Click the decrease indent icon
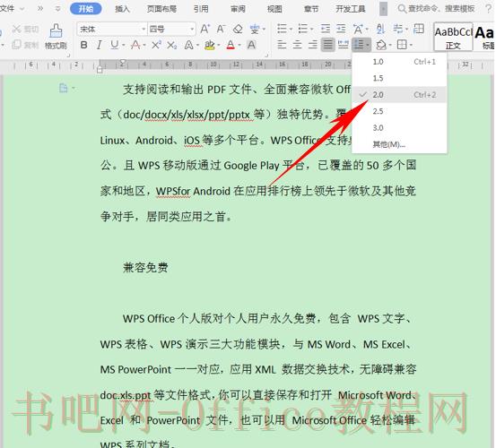 (326, 29)
